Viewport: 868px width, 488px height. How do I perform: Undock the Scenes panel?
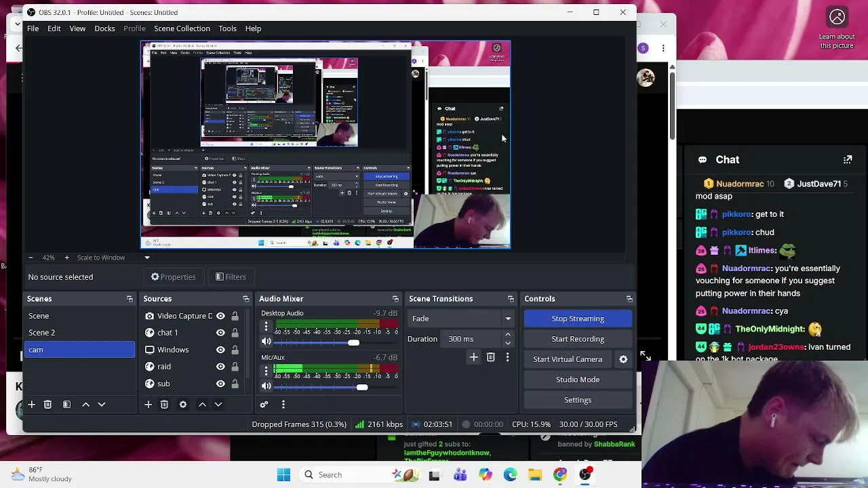point(130,299)
